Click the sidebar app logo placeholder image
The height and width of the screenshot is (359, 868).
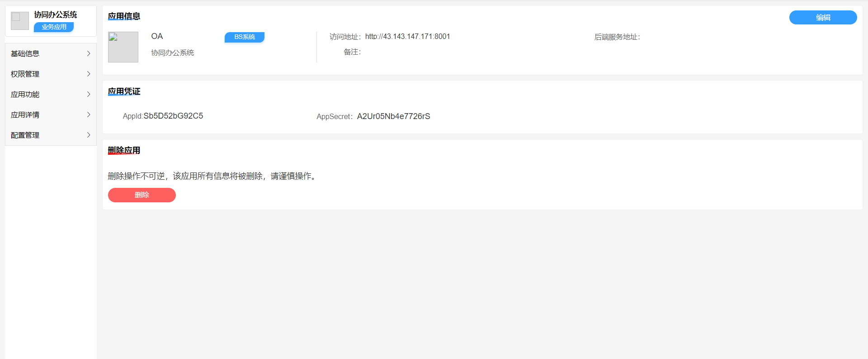click(20, 21)
